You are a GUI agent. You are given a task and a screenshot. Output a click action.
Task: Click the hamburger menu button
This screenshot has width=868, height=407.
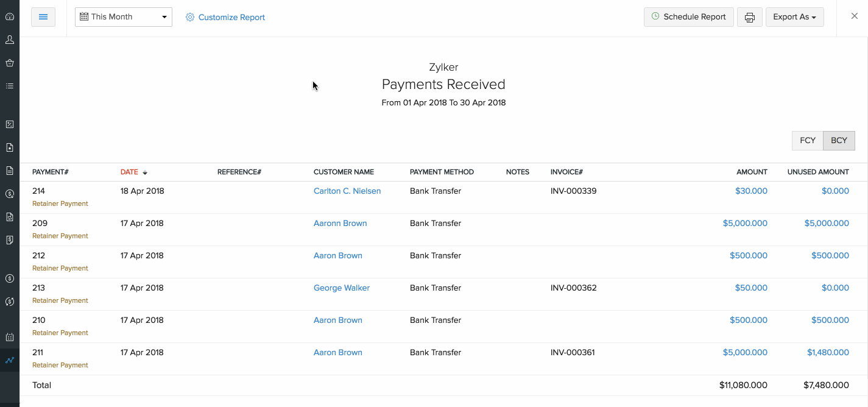(43, 17)
